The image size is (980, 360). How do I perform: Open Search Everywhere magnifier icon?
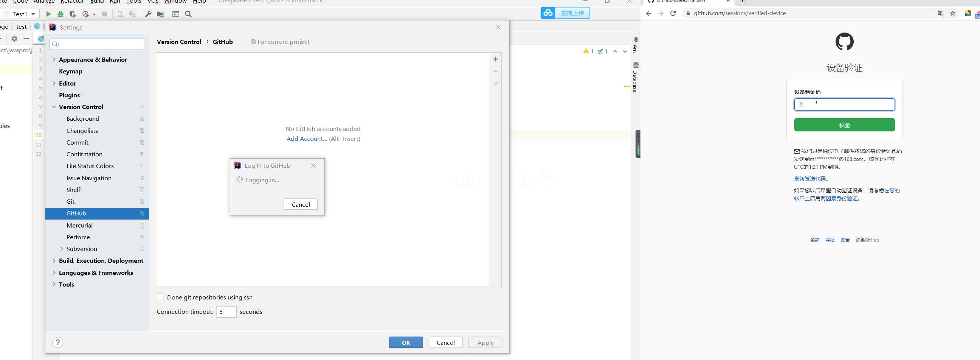click(x=188, y=14)
